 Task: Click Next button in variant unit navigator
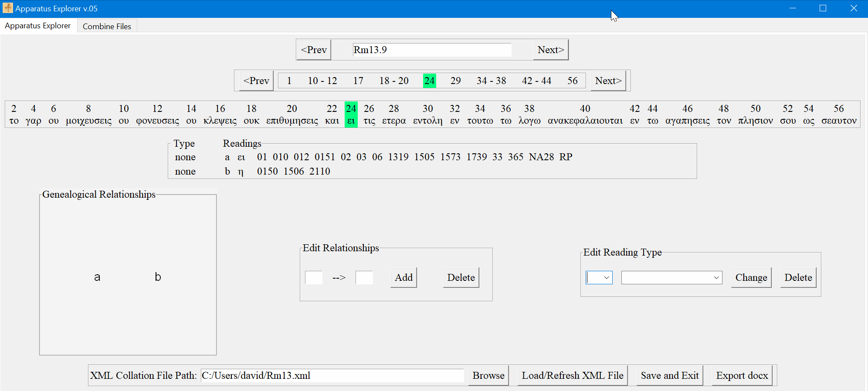608,81
